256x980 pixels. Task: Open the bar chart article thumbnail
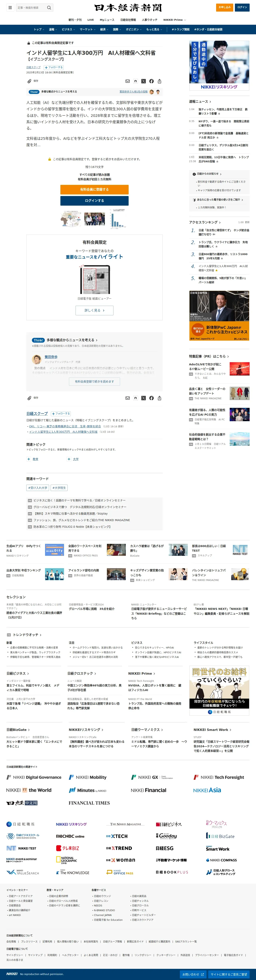[x=118, y=218]
